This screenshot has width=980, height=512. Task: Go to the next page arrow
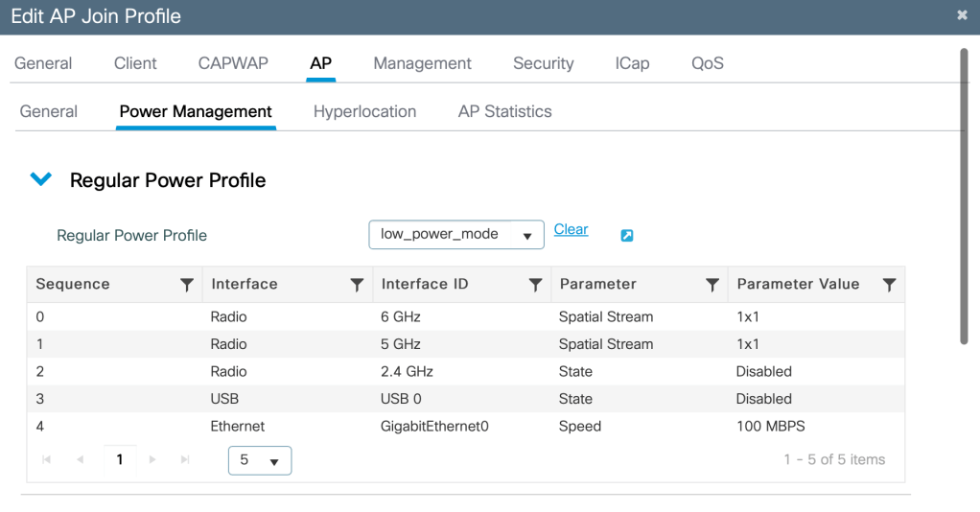(x=152, y=460)
